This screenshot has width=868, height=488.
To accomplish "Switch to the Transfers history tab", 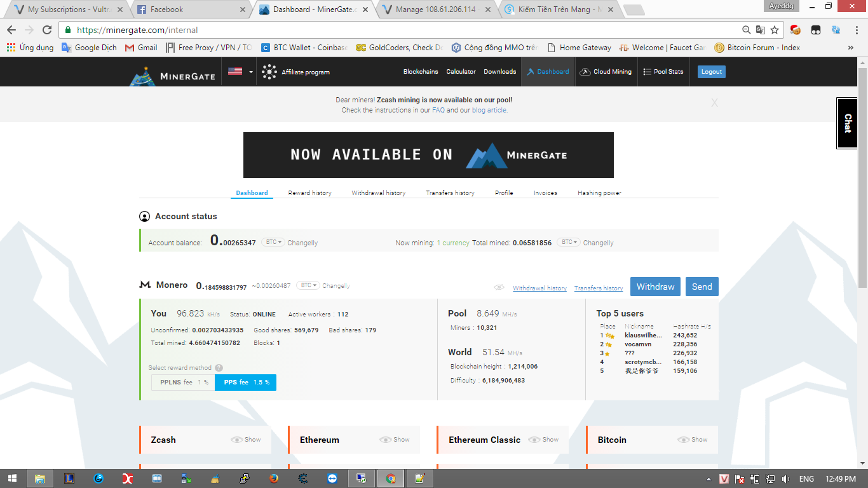I will pos(450,193).
